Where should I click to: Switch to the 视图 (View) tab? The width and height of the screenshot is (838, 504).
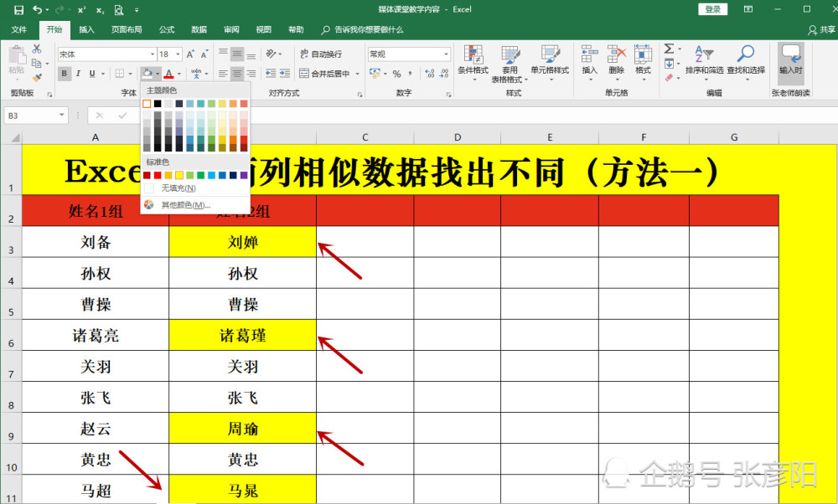point(263,29)
